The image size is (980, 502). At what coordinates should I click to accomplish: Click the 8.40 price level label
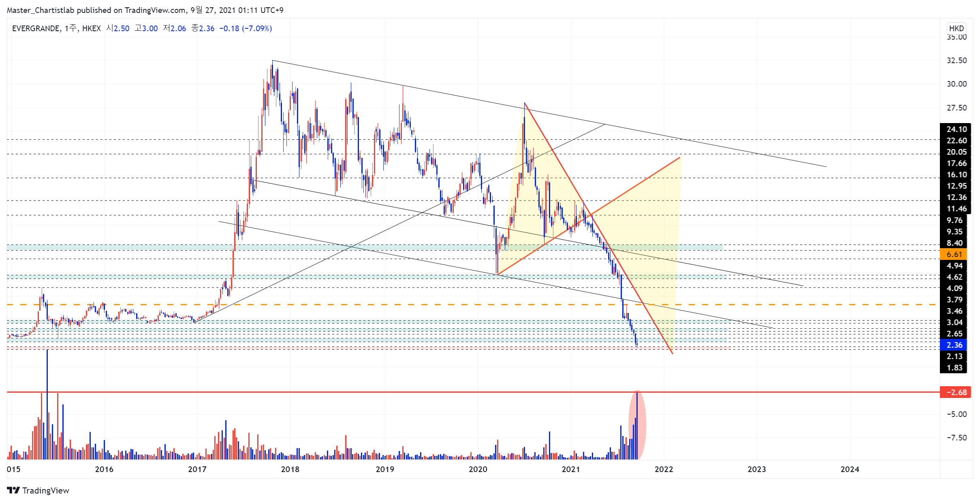[x=953, y=243]
